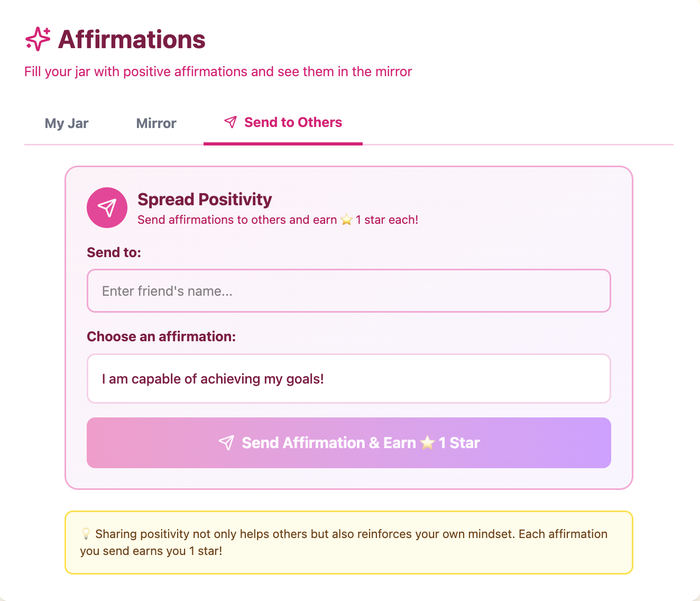Open the Choose an affirmation dropdown
Image resolution: width=700 pixels, height=601 pixels.
click(348, 379)
